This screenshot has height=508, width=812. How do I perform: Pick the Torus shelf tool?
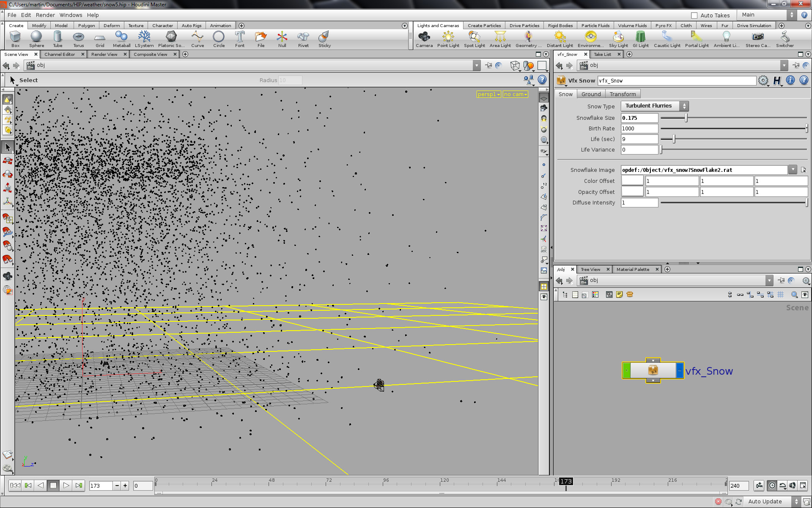(78, 39)
